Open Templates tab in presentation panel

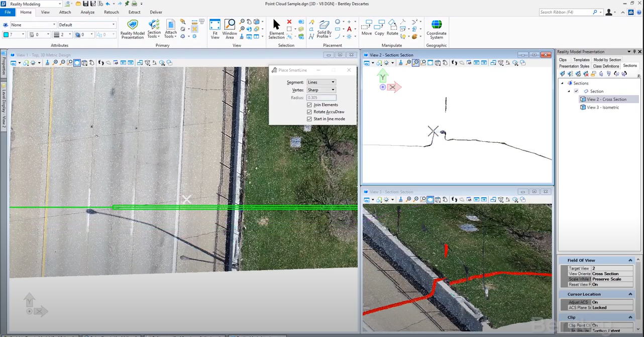point(581,60)
